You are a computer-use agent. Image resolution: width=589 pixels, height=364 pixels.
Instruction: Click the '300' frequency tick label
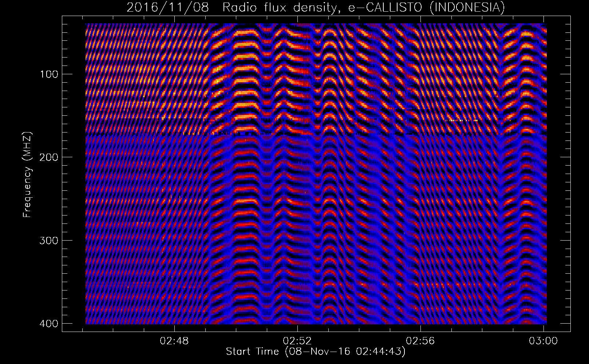coord(48,241)
